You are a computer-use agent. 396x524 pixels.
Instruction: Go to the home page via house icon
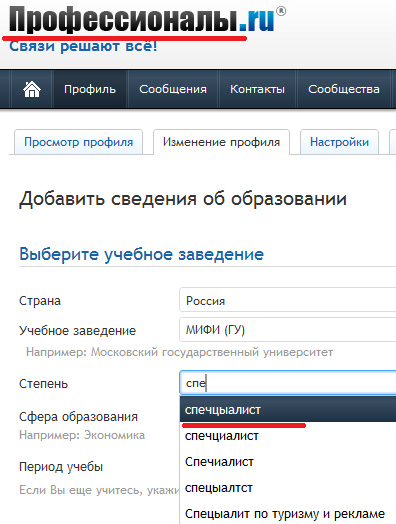(32, 89)
